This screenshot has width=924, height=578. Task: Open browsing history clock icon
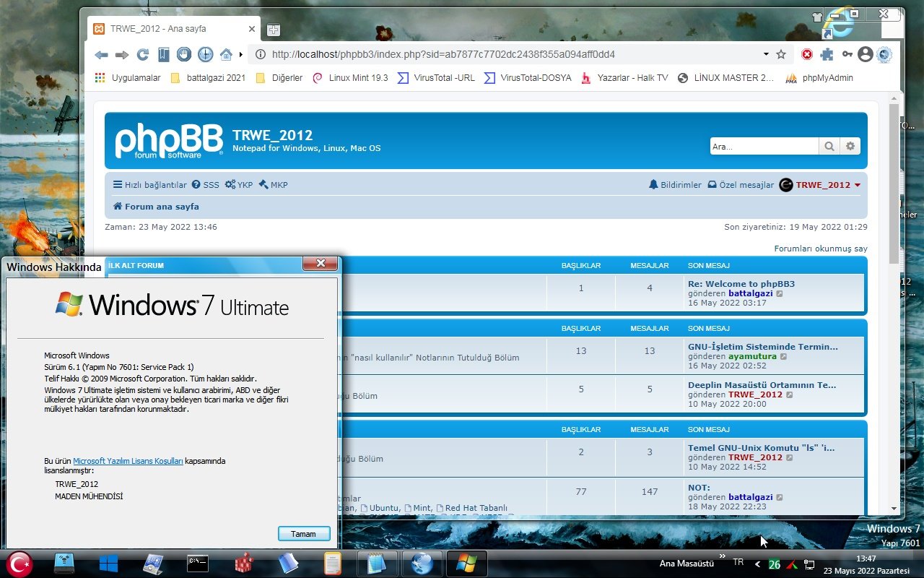(x=205, y=54)
